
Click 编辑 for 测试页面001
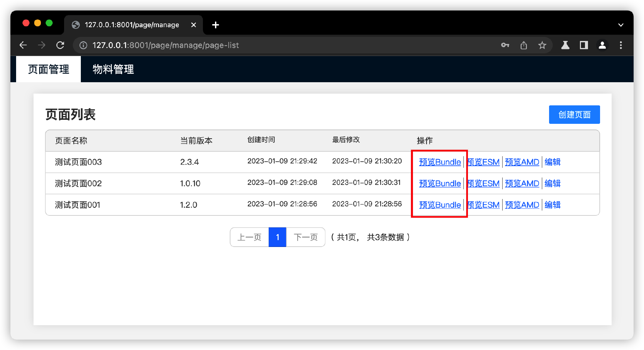point(552,205)
